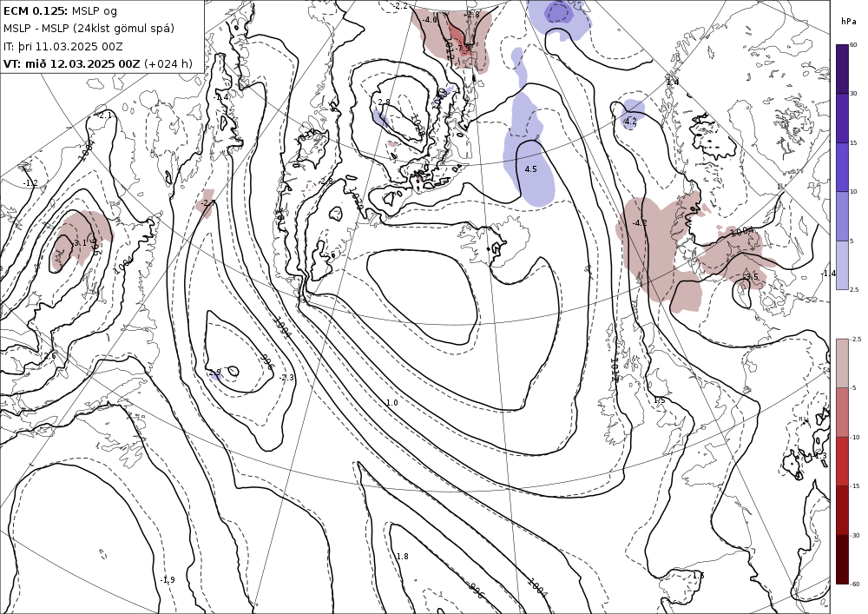Click the '-2.3' value label

(x=286, y=378)
